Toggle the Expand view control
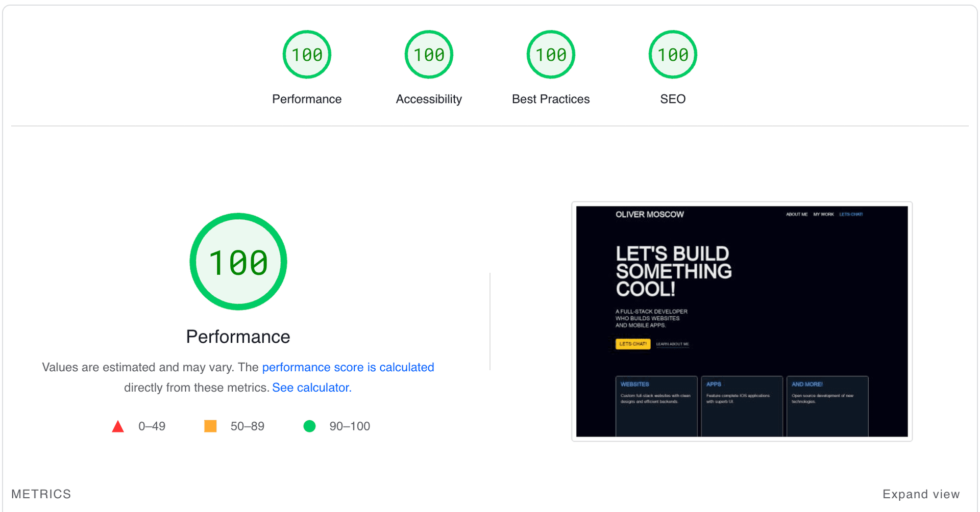 (921, 494)
